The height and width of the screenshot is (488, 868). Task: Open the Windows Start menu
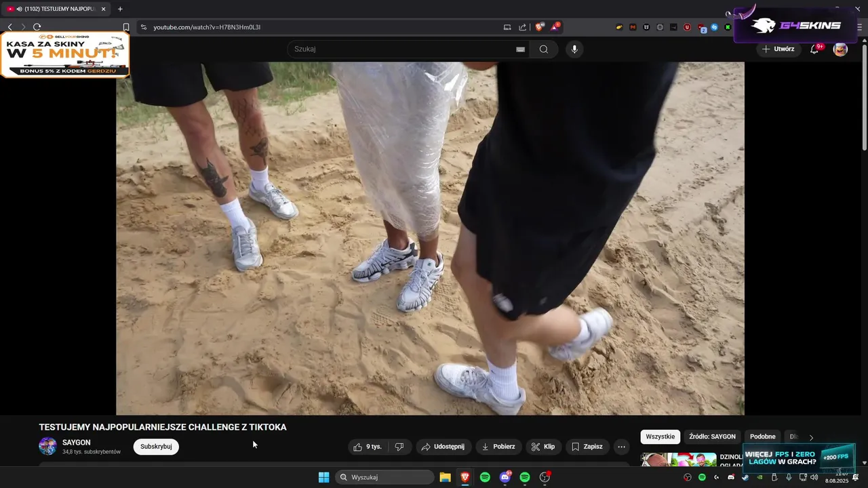pyautogui.click(x=324, y=477)
